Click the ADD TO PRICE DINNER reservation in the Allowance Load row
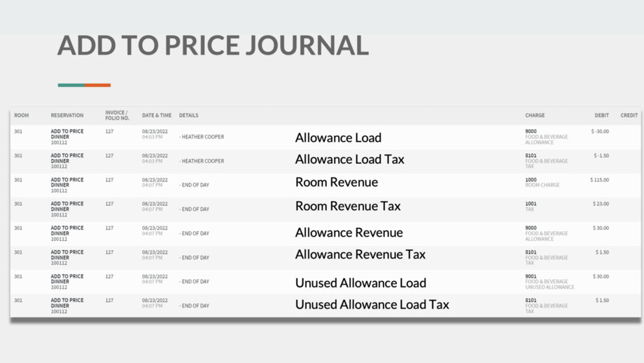The height and width of the screenshot is (363, 644). tap(67, 134)
